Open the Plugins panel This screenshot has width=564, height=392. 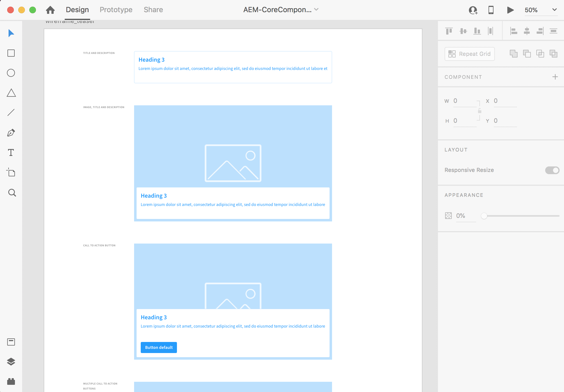[x=11, y=381]
